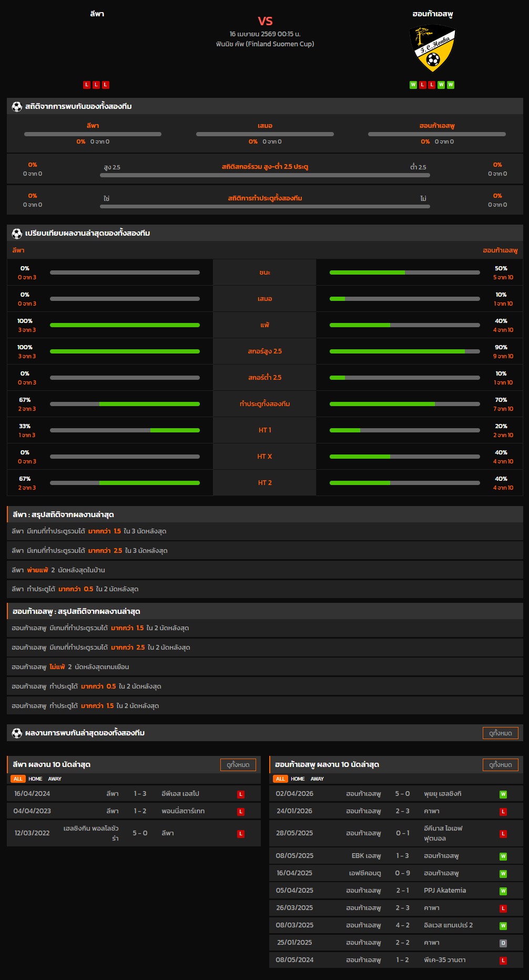Select AWAY filter in Honka results panel
The image size is (529, 980).
point(317,779)
